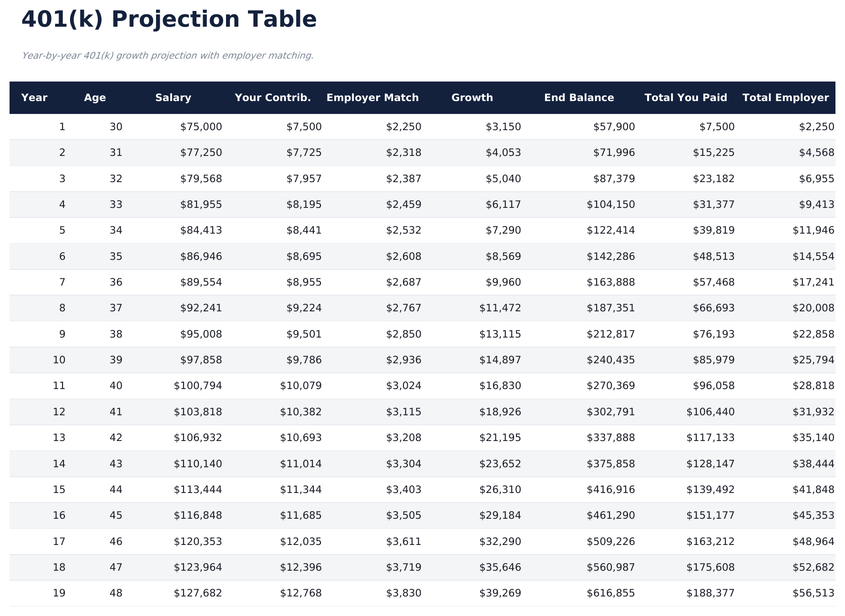845x616 pixels.
Task: Click the Year column header
Action: coord(34,98)
